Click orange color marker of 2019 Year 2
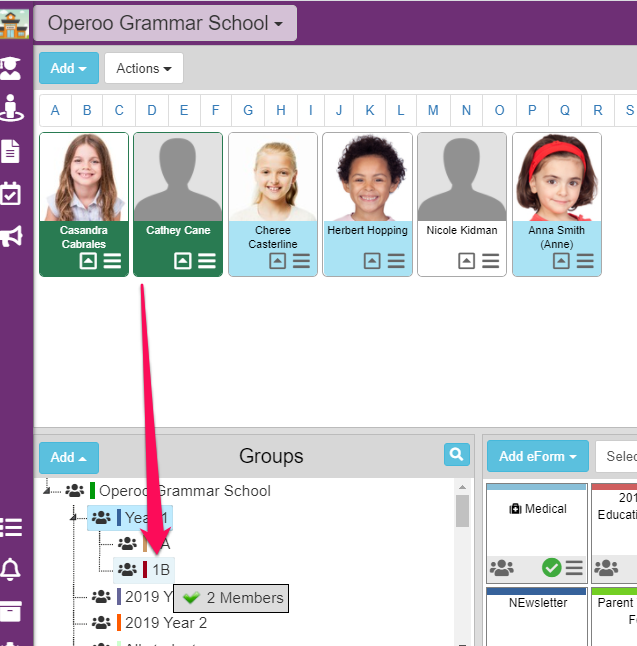The width and height of the screenshot is (637, 646). tap(119, 623)
